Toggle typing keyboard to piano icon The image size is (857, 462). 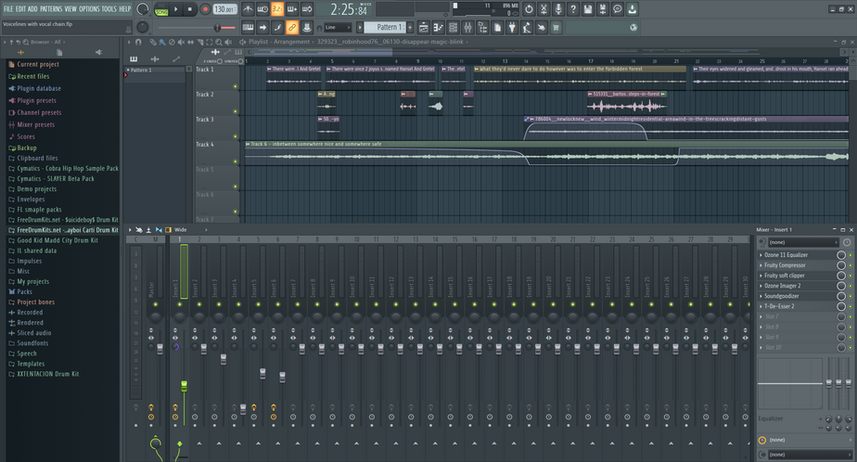(248, 27)
